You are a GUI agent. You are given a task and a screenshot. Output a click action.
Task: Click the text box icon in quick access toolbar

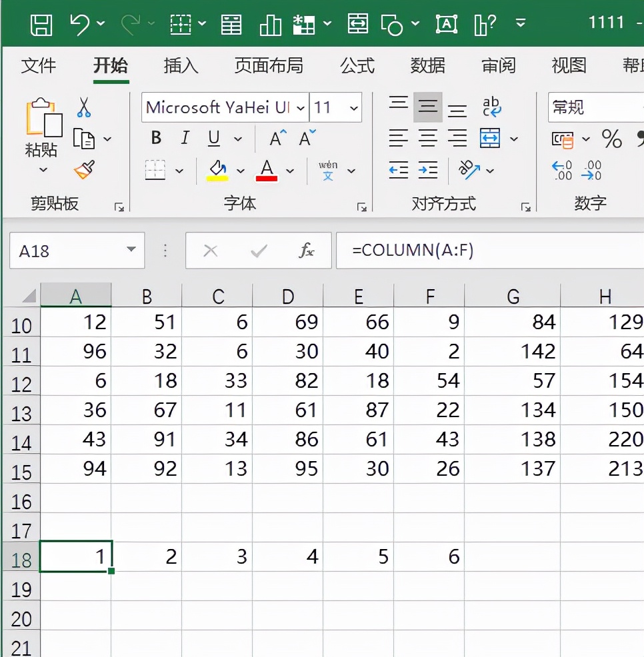coord(447,24)
